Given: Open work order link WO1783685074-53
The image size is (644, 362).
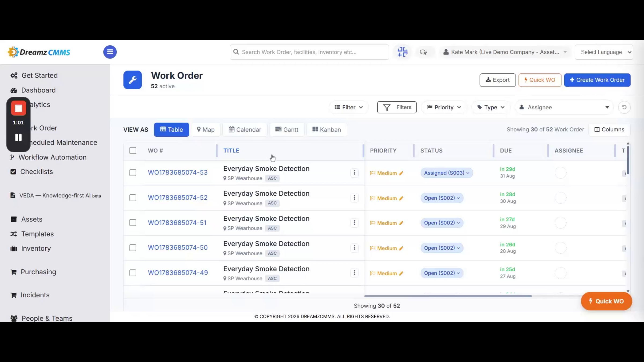Looking at the screenshot, I should pos(178,172).
